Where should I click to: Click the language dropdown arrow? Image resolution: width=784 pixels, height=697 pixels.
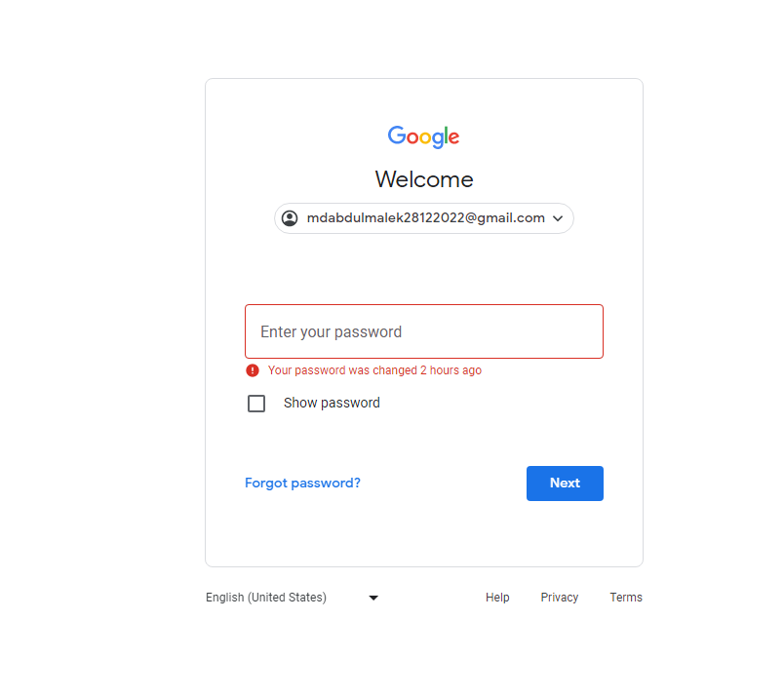[x=373, y=598]
